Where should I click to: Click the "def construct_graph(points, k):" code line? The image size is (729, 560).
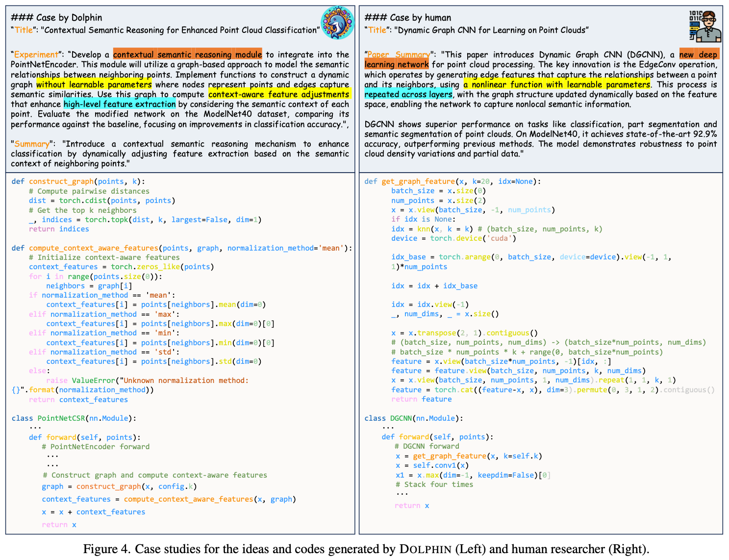[78, 181]
